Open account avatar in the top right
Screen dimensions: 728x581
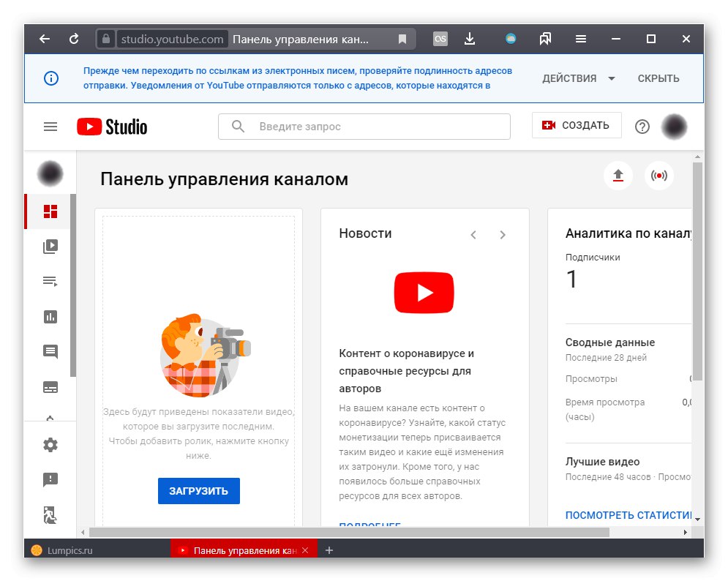pyautogui.click(x=674, y=127)
